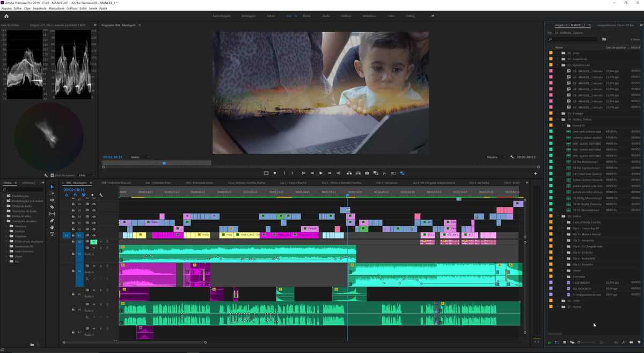The width and height of the screenshot is (644, 353).
Task: Unmute audio track A2
Action: [93, 242]
